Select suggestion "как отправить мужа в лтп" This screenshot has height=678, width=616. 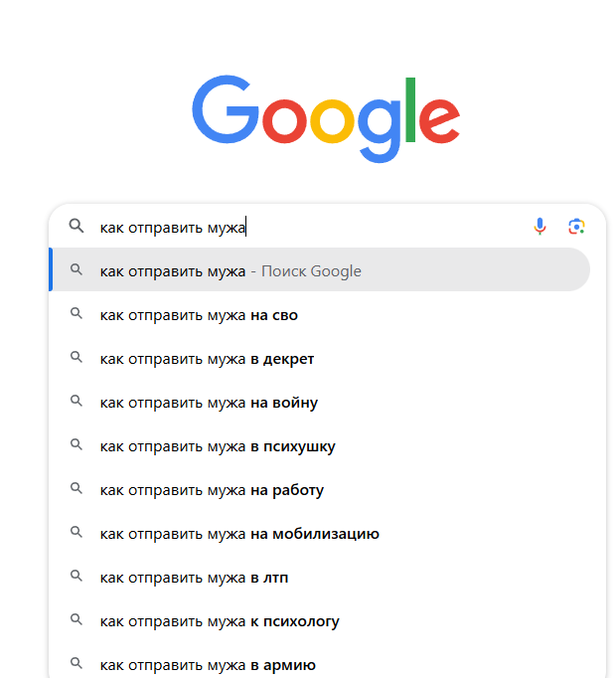pos(194,578)
